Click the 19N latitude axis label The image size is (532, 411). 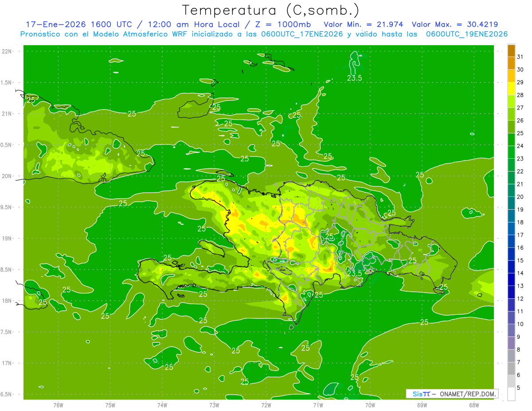point(8,239)
